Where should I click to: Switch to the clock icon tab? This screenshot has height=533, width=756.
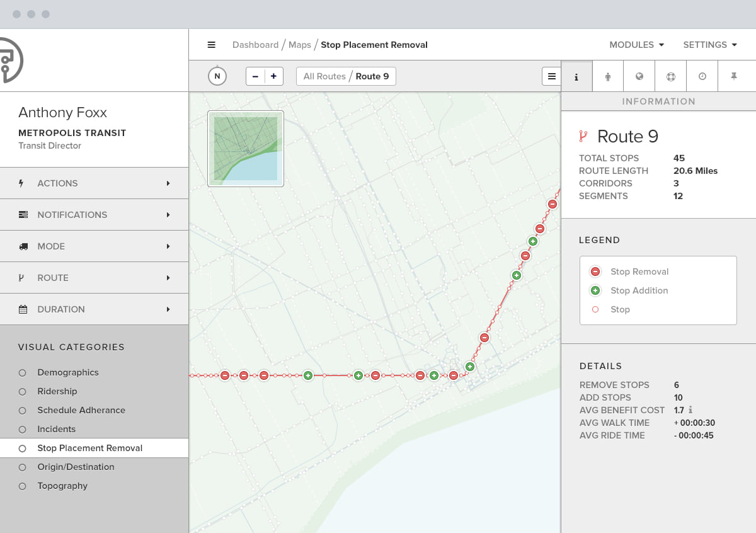pyautogui.click(x=702, y=76)
